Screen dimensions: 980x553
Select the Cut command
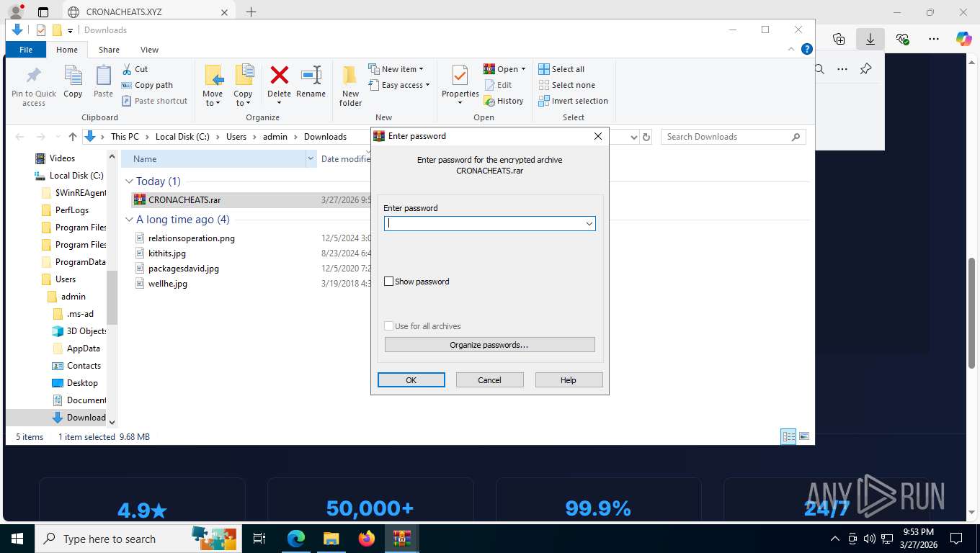tap(135, 69)
